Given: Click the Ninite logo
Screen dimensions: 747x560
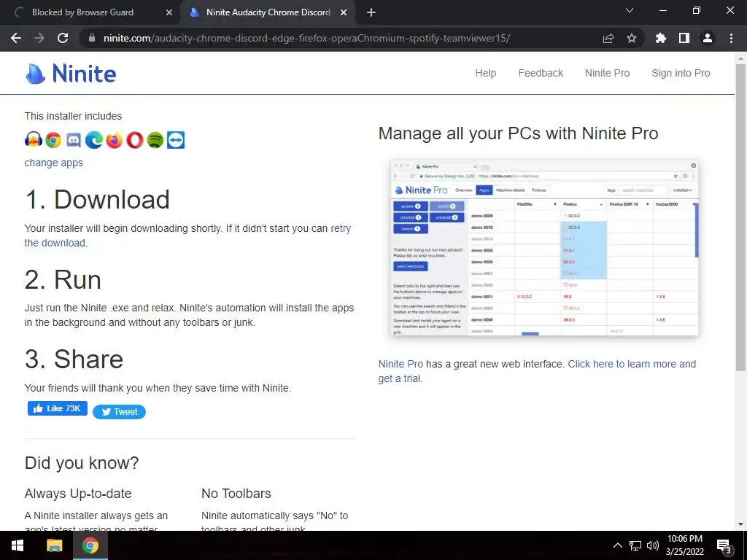Looking at the screenshot, I should [x=71, y=74].
